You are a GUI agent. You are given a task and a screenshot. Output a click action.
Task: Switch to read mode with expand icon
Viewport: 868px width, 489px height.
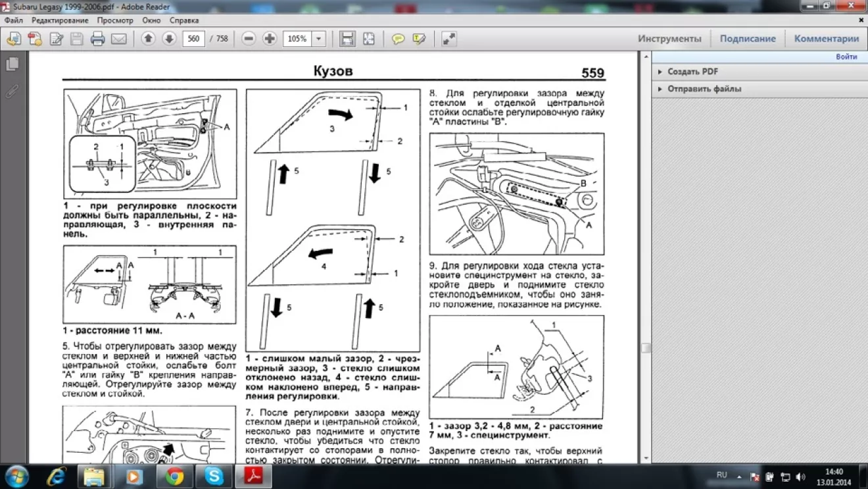pyautogui.click(x=448, y=39)
